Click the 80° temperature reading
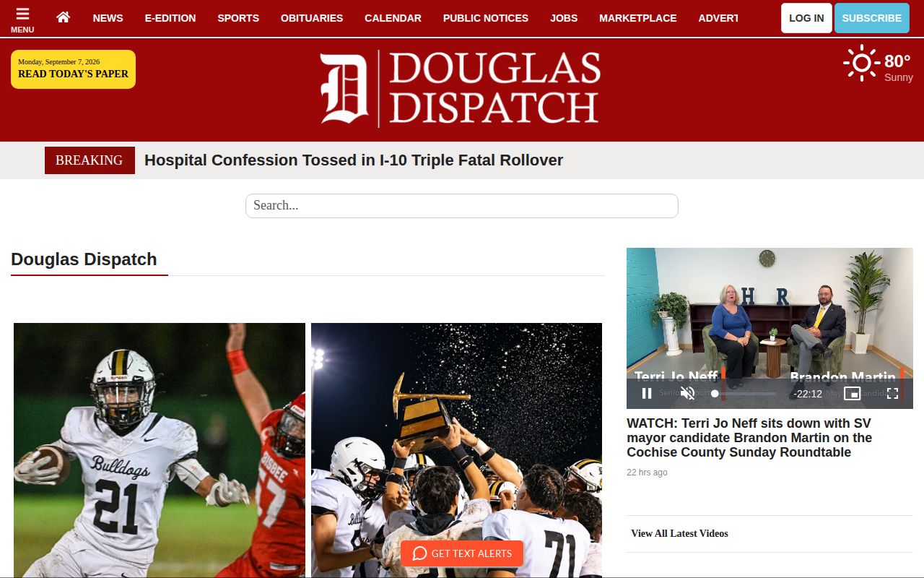 pos(897,61)
